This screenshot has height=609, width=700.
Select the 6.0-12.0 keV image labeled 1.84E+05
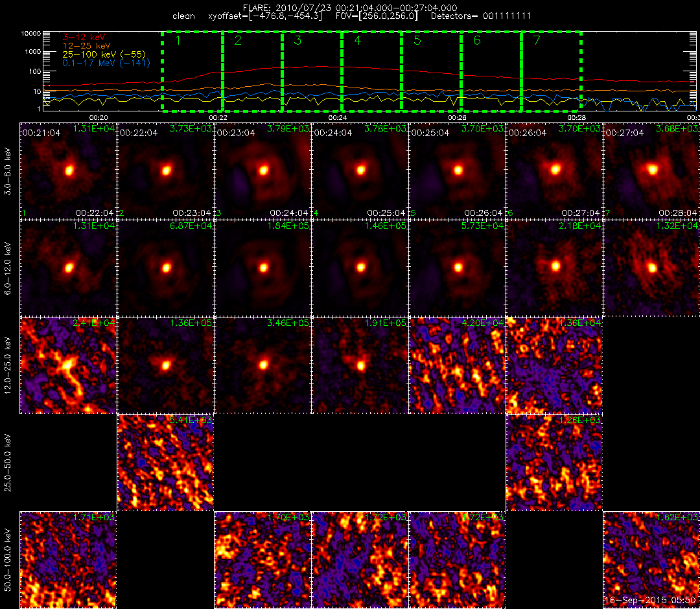coord(262,268)
